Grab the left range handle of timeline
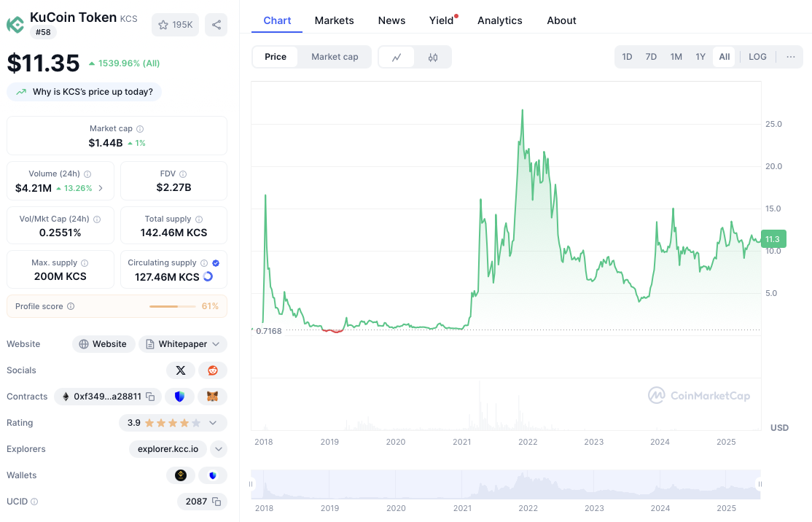The width and height of the screenshot is (812, 522). [x=251, y=484]
